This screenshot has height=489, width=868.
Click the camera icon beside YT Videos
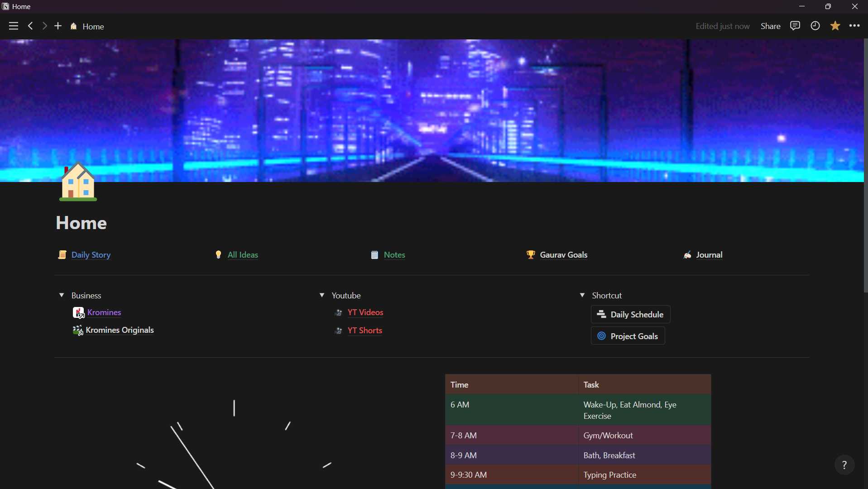[338, 313]
